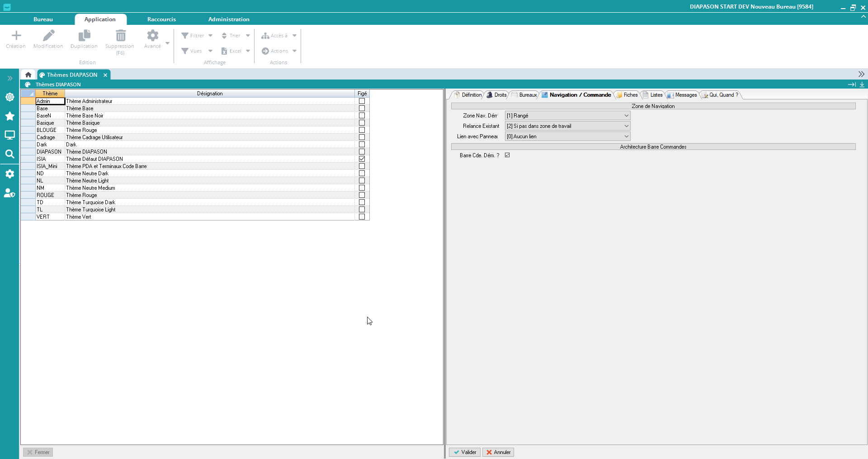Click the Duplication icon in ribbon
868x459 pixels.
pyautogui.click(x=84, y=36)
